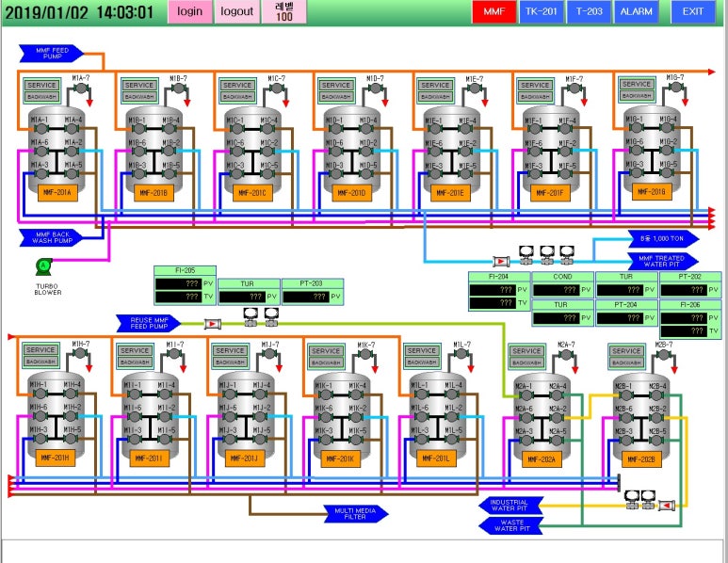Click valve M1L-6 on MMF-201L

coord(421,417)
